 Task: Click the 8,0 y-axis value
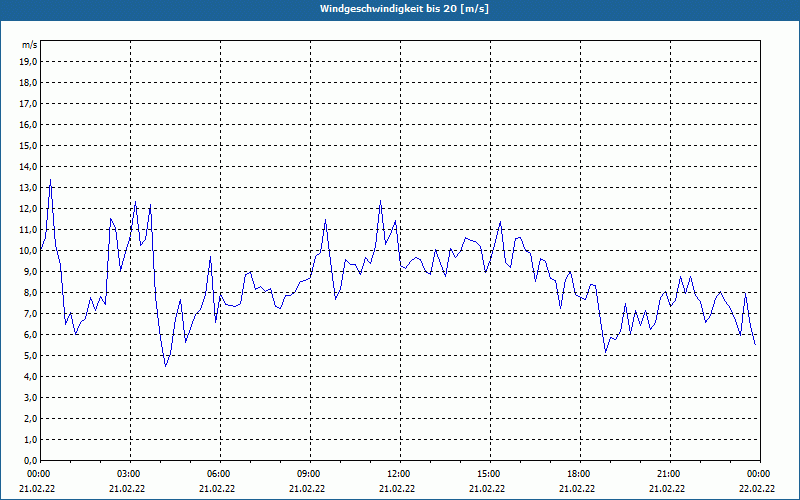31,292
